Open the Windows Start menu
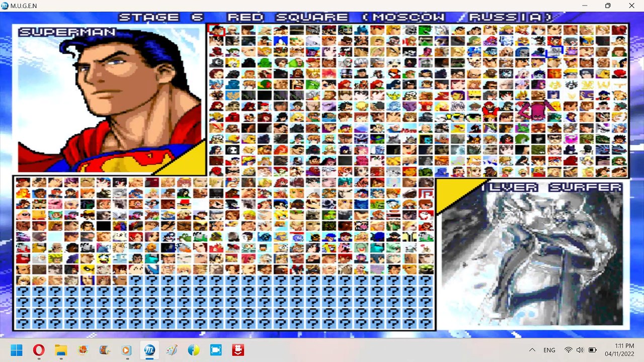This screenshot has width=644, height=362. click(x=17, y=350)
